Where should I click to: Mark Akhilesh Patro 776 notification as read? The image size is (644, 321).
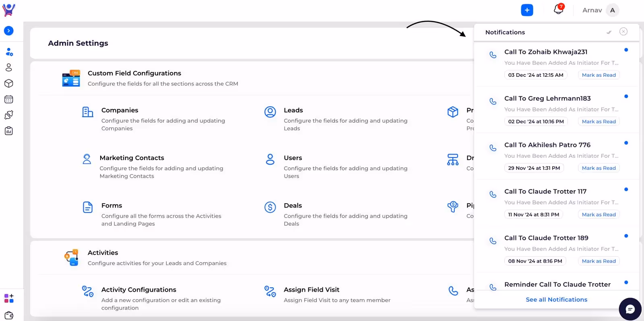point(599,168)
